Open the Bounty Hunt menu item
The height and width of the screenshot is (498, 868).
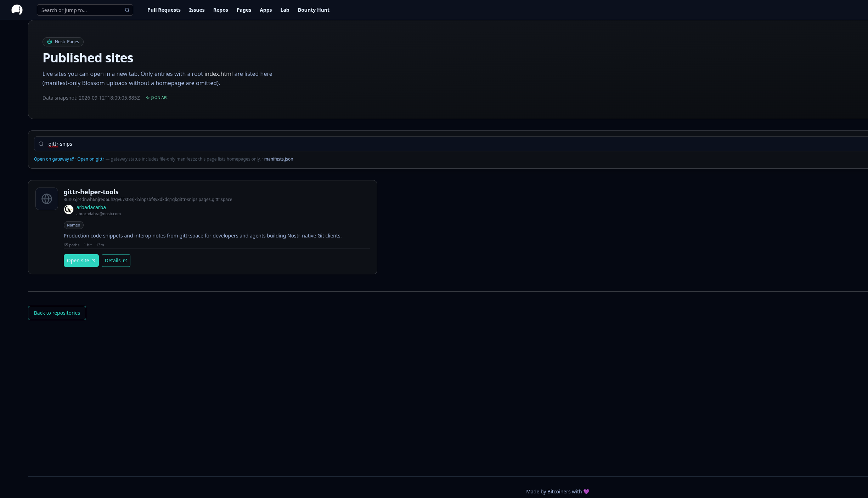pos(314,10)
